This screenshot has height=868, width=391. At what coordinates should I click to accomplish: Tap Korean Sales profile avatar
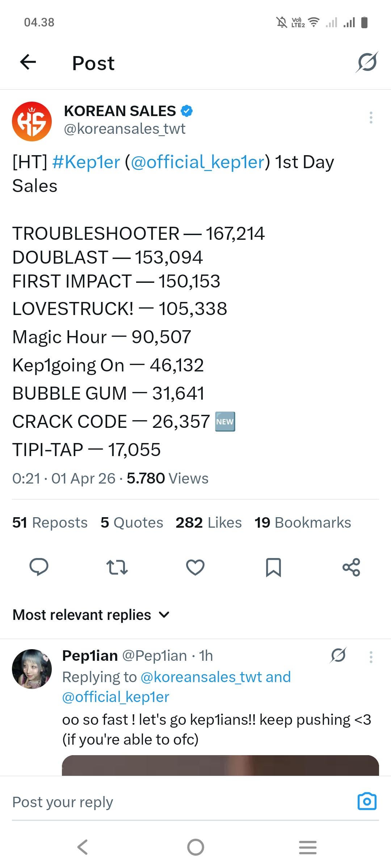point(32,121)
